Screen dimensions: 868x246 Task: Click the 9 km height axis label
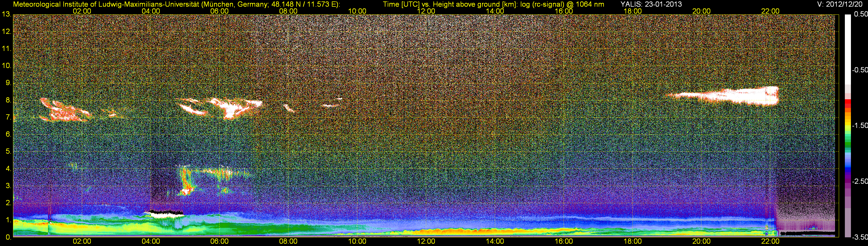pos(8,83)
